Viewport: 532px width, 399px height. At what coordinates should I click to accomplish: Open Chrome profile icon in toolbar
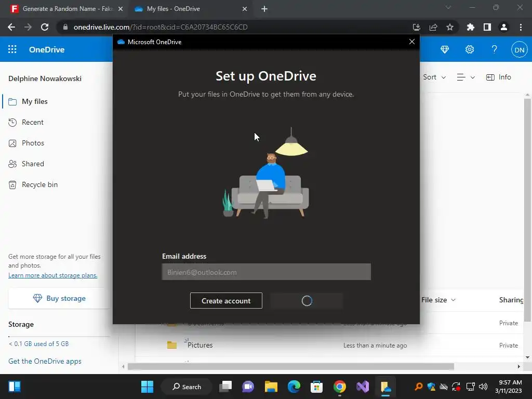503,27
